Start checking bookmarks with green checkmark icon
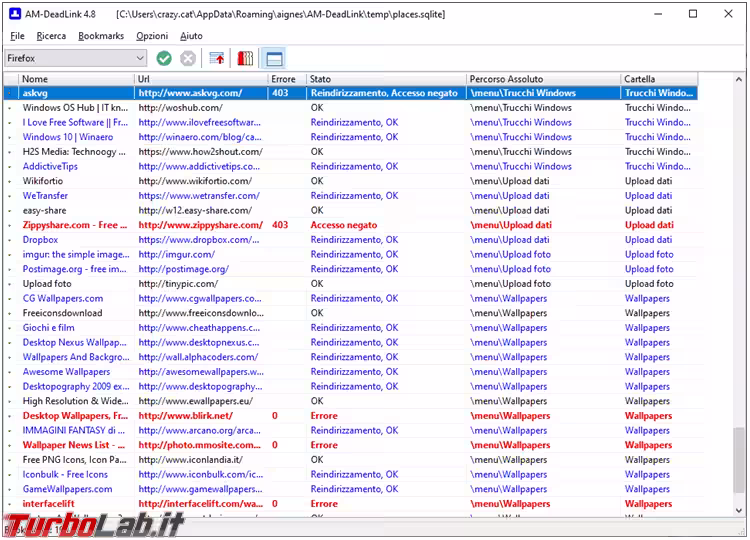 (x=164, y=58)
